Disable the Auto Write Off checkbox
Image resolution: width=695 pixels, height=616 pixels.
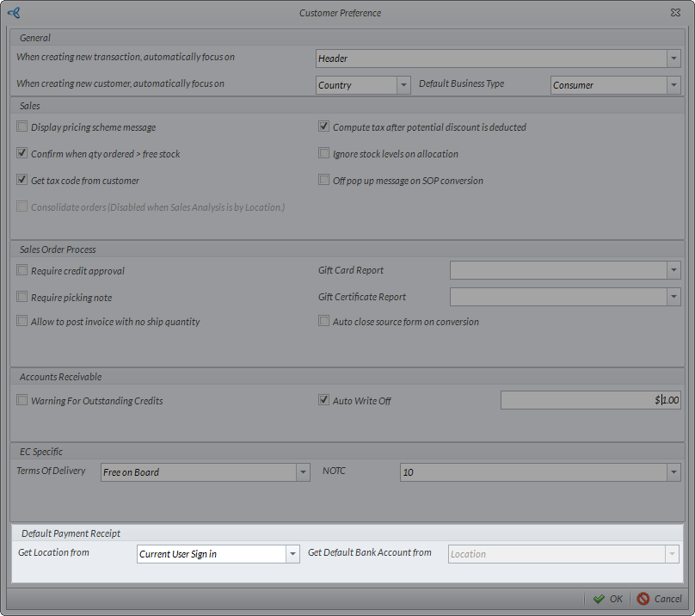(324, 401)
